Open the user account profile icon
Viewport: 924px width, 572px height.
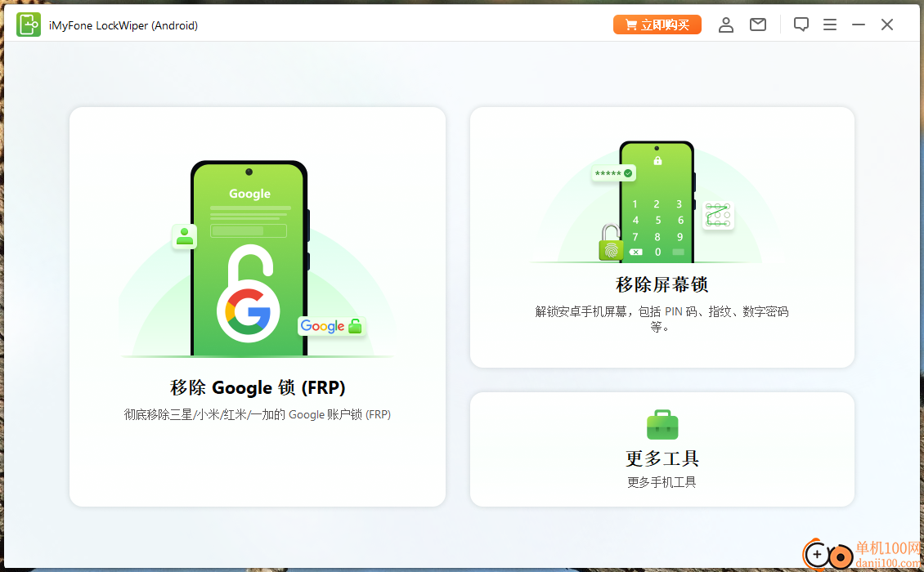click(x=725, y=25)
